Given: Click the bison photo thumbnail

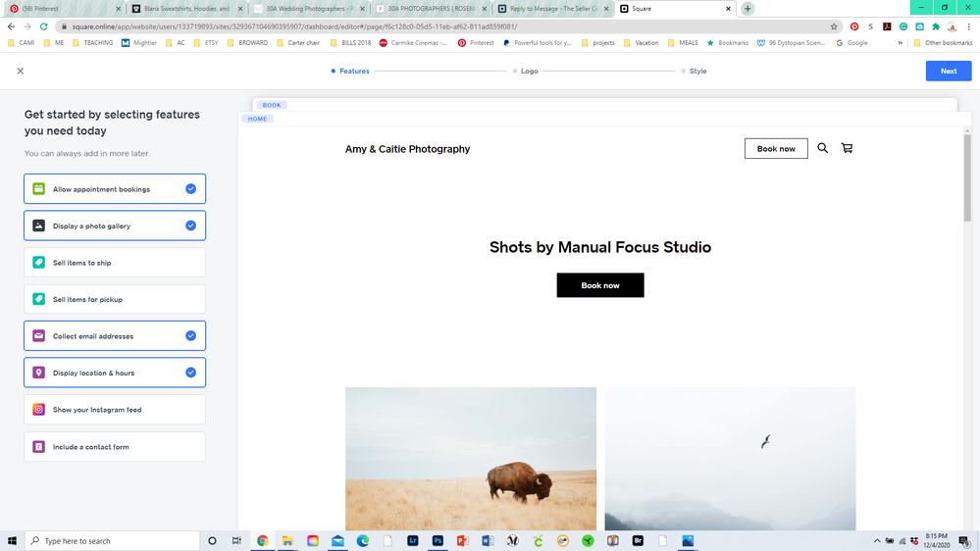Looking at the screenshot, I should [470, 459].
